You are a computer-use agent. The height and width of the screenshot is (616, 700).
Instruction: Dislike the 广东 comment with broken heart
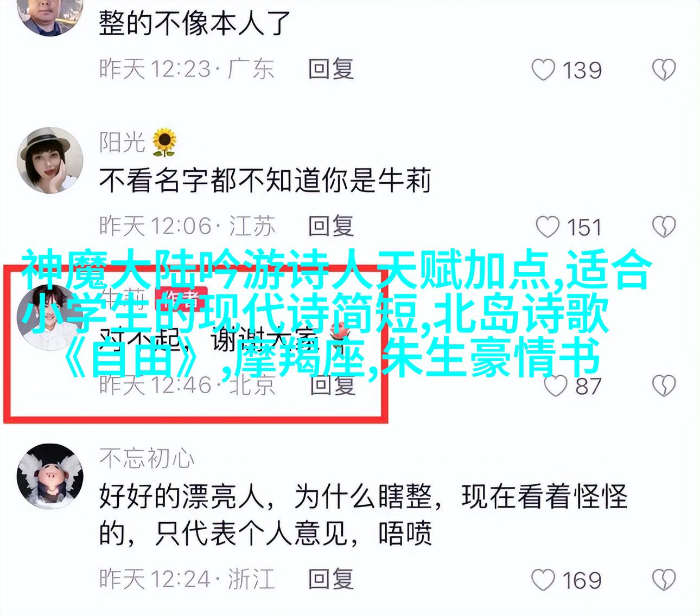point(664,70)
